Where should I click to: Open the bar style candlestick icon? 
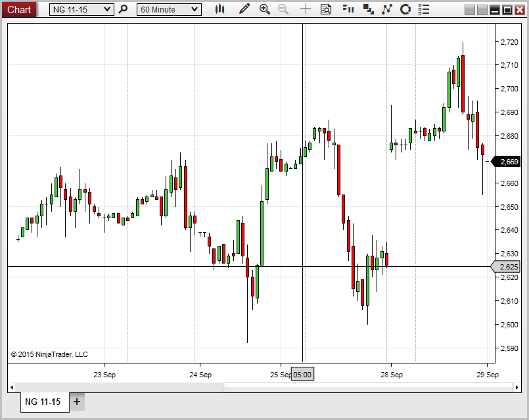pos(219,9)
